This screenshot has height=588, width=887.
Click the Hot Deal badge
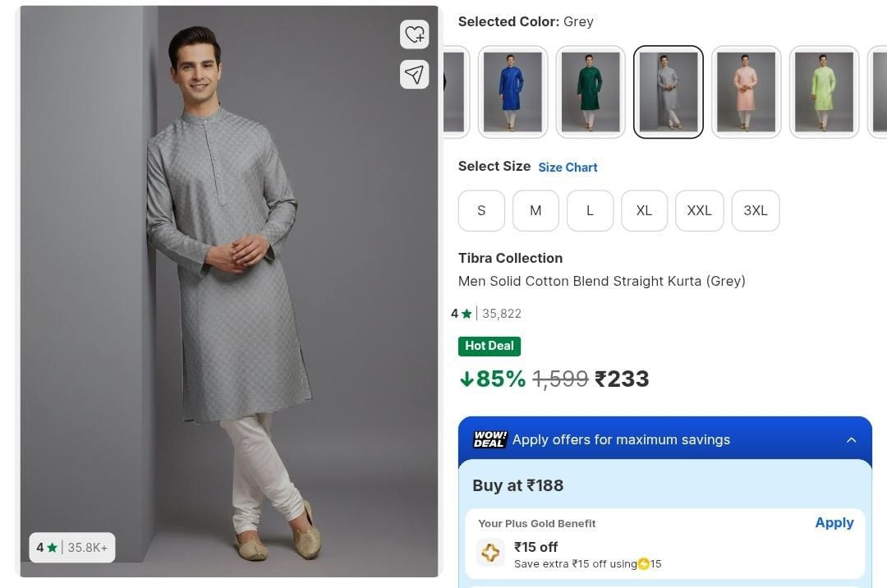pyautogui.click(x=489, y=346)
